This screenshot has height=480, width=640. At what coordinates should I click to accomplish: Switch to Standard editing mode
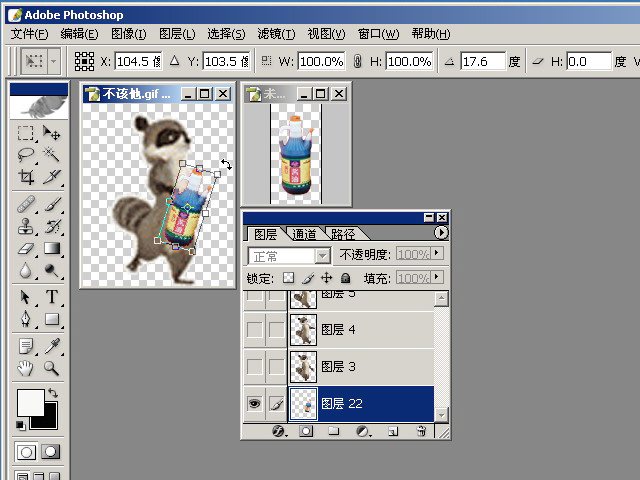[x=26, y=452]
